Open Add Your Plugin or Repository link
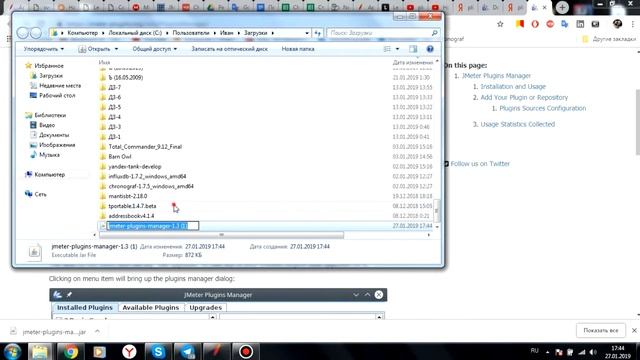The height and width of the screenshot is (360, 640). (x=524, y=98)
